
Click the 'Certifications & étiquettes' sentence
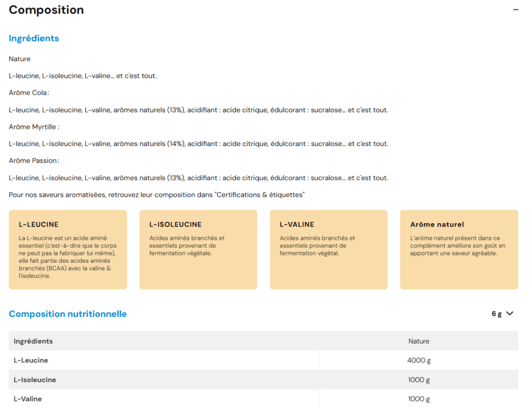tap(157, 195)
